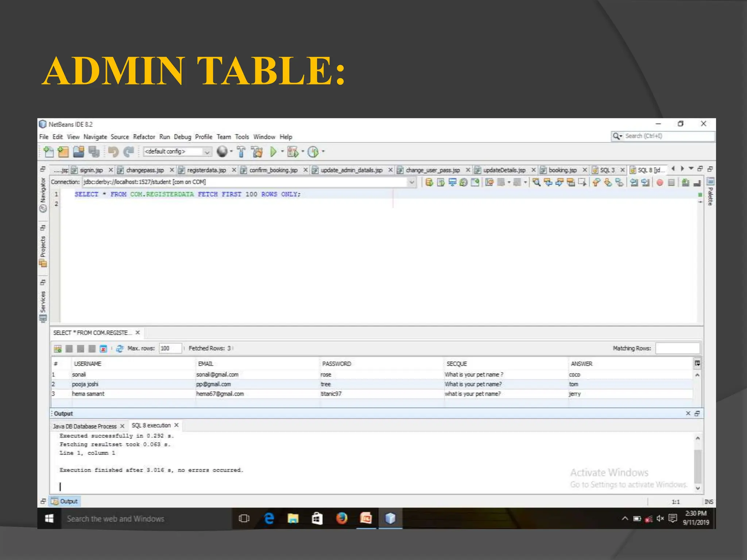Click the SQL History icon
Viewport: 747px width, 560px height.
point(464,182)
